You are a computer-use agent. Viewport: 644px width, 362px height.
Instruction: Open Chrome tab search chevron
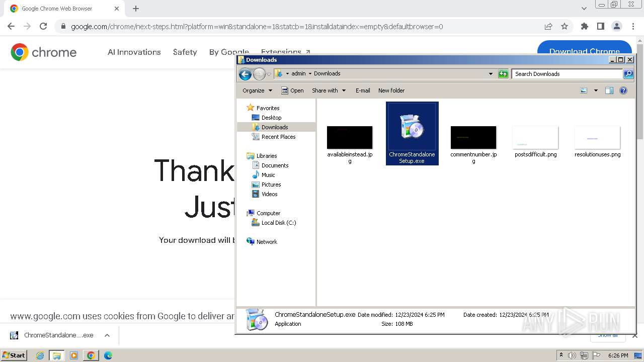click(584, 9)
